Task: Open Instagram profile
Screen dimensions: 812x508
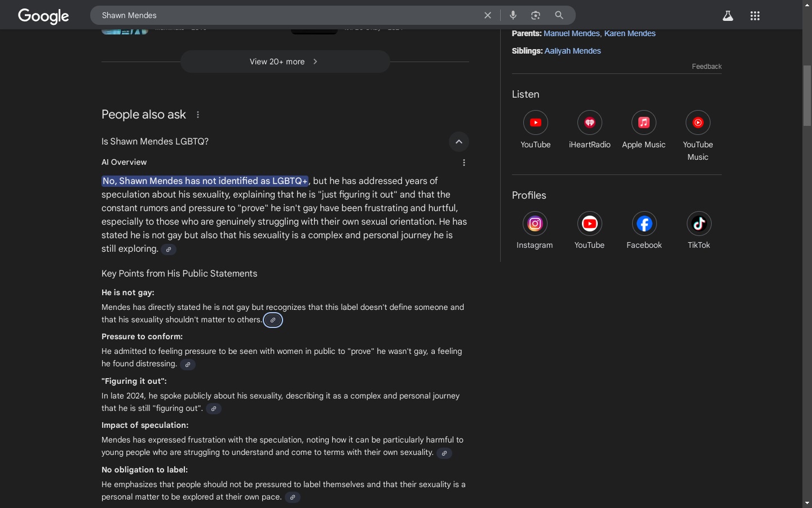Action: pos(535,224)
